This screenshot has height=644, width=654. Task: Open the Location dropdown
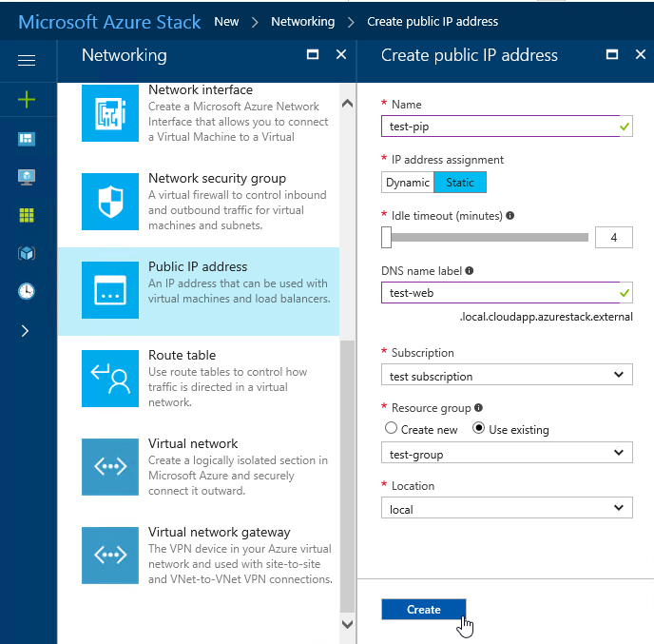(x=507, y=508)
